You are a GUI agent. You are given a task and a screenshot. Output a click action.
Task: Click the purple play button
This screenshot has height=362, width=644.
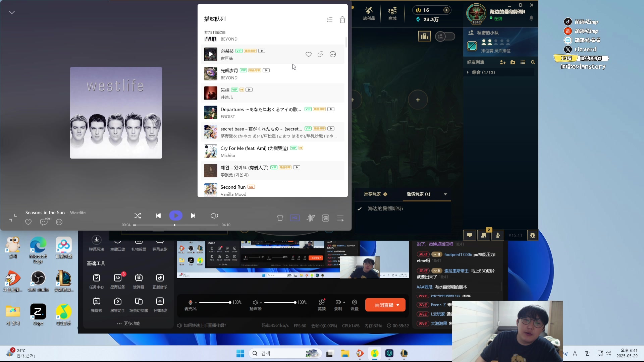click(x=176, y=216)
